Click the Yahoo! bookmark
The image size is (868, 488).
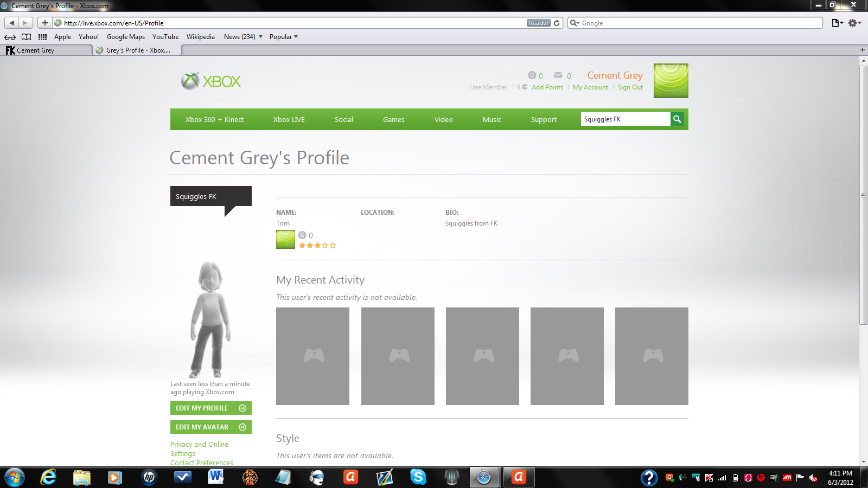88,37
